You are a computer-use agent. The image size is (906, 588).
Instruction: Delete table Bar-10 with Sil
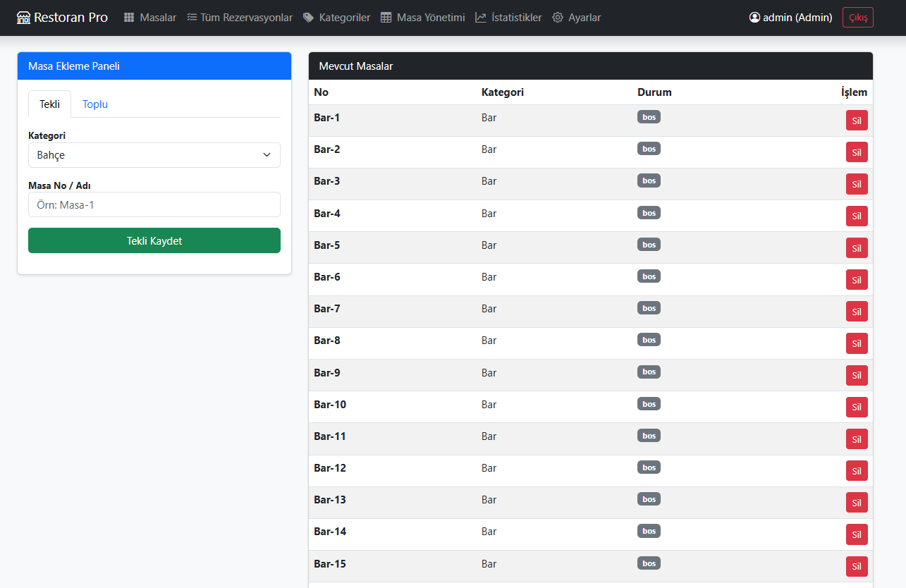(857, 407)
